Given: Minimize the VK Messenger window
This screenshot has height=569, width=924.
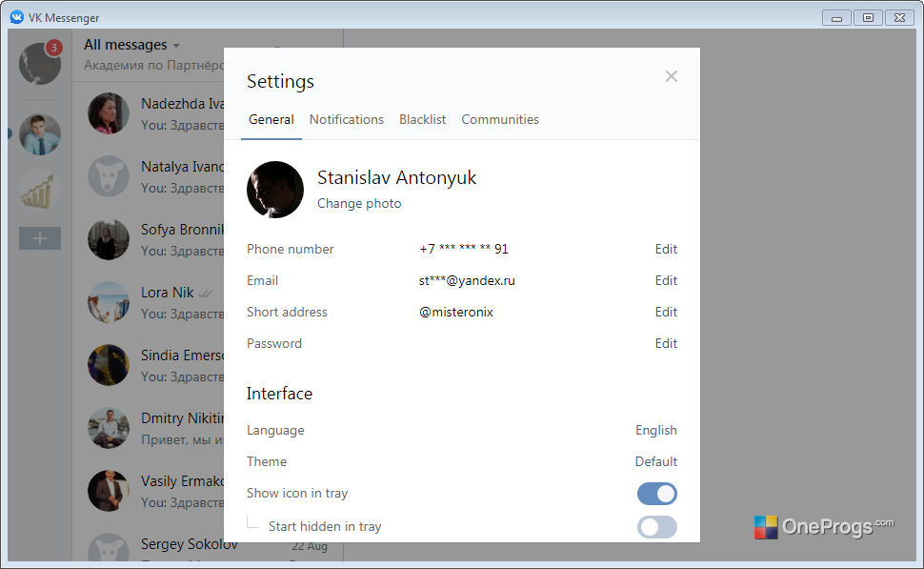Looking at the screenshot, I should [836, 18].
